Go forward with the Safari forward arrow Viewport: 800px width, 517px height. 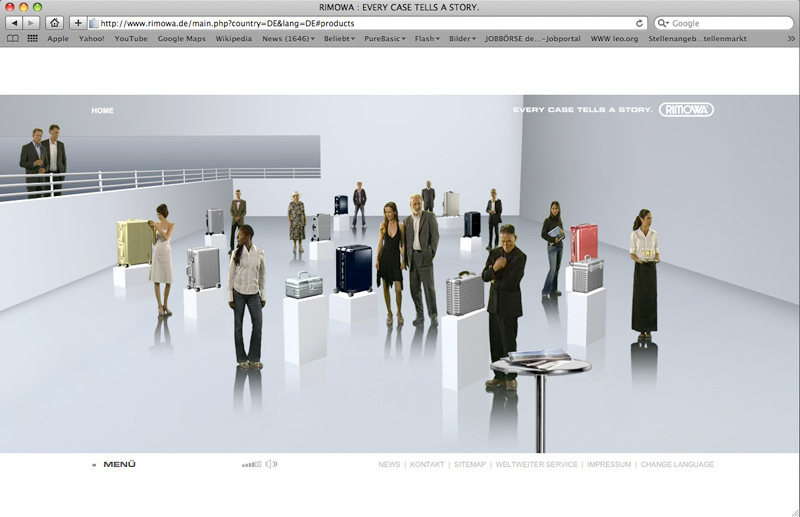click(x=31, y=23)
